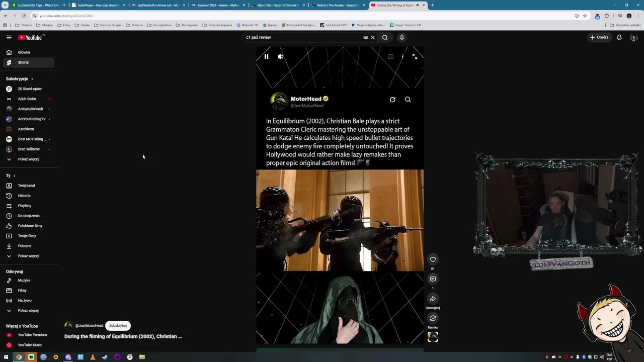644x362 pixels.
Task: Go to YouTube home via the logo
Action: [30, 37]
